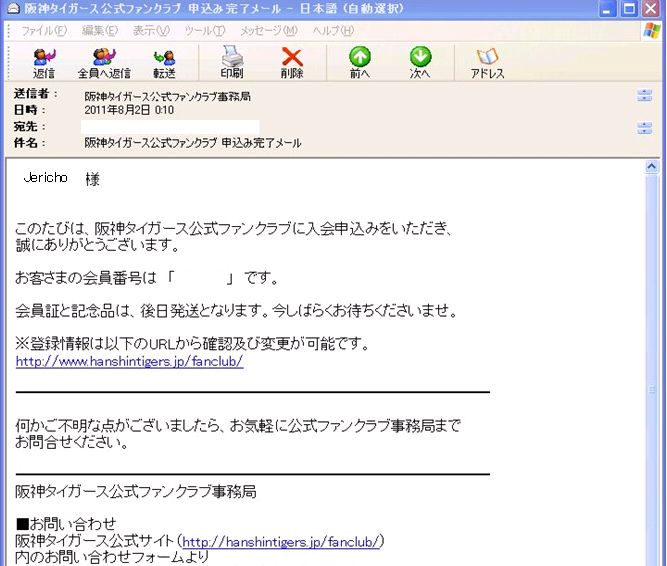
Task: Go to previous message 前へ
Action: (360, 63)
